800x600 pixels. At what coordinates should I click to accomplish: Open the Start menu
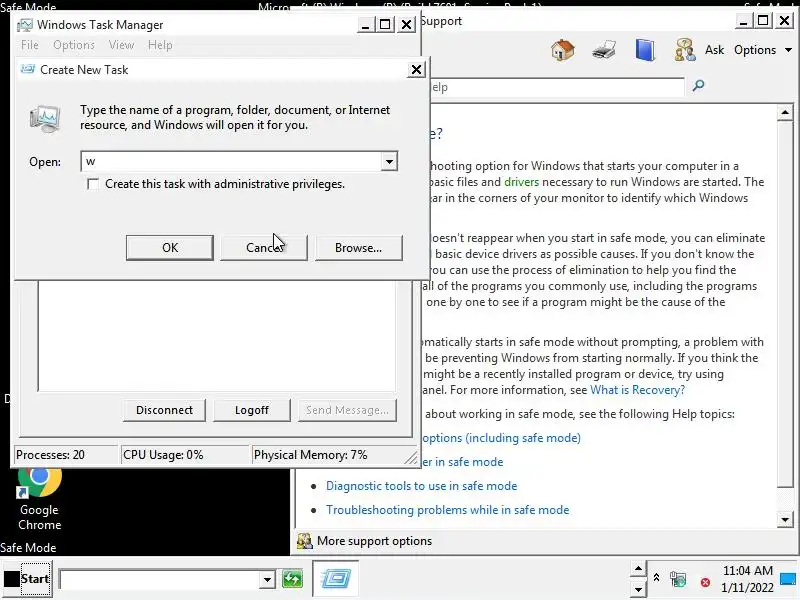(x=27, y=579)
